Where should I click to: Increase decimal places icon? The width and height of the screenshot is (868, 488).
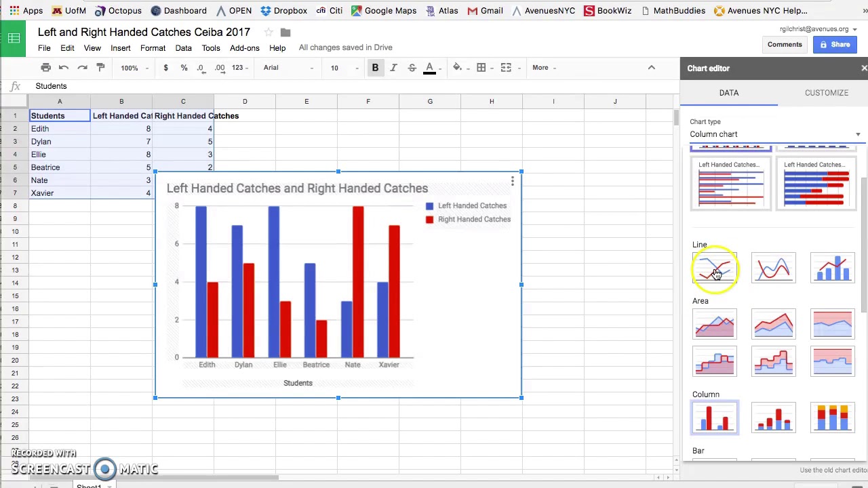click(x=220, y=68)
